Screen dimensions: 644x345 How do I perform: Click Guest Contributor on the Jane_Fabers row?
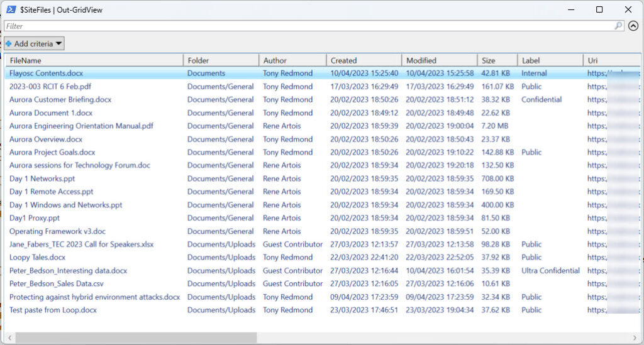coord(293,244)
